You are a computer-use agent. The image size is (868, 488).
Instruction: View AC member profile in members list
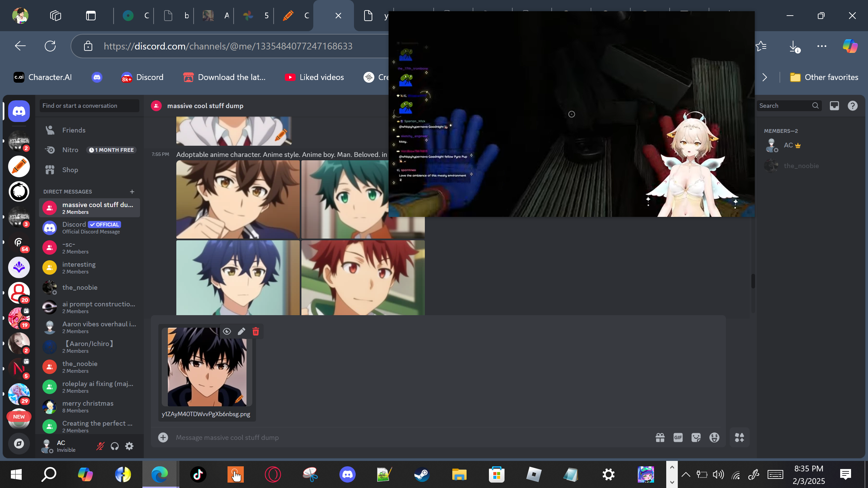click(x=810, y=145)
